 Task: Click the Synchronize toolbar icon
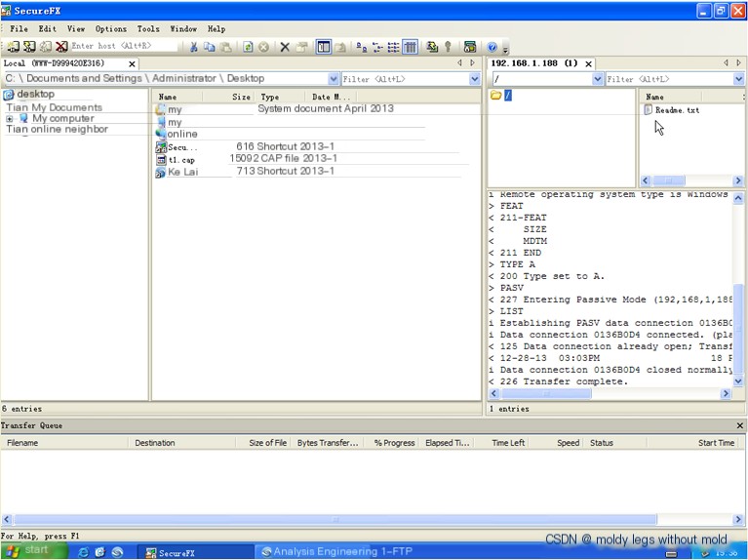[432, 47]
